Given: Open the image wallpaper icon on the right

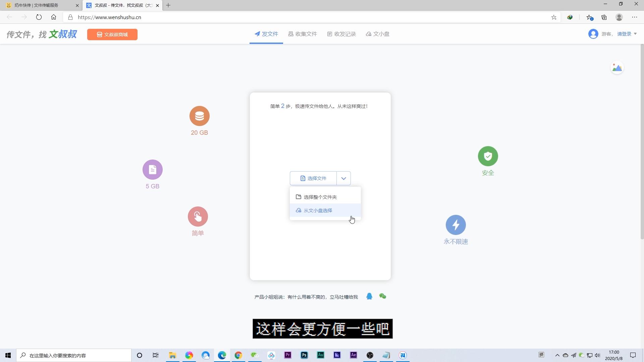Looking at the screenshot, I should point(617,67).
